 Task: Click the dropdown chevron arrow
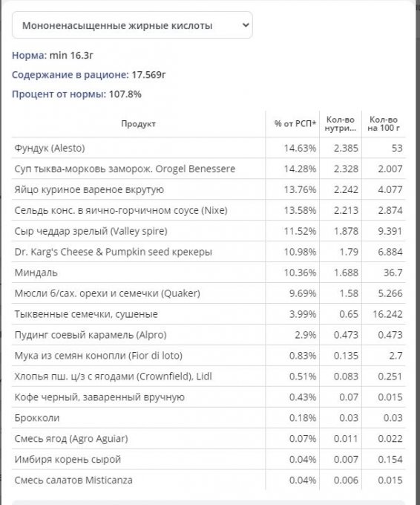[x=246, y=25]
